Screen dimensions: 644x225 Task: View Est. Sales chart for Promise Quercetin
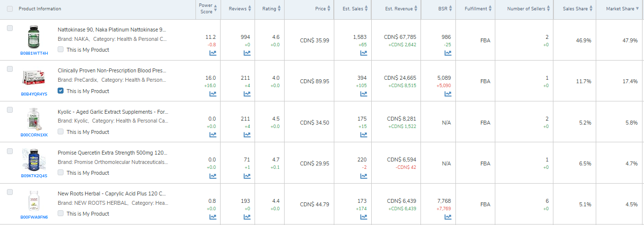click(363, 176)
